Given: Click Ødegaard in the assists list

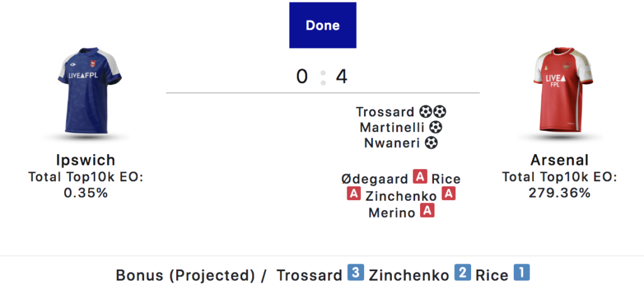Looking at the screenshot, I should coord(374,179).
